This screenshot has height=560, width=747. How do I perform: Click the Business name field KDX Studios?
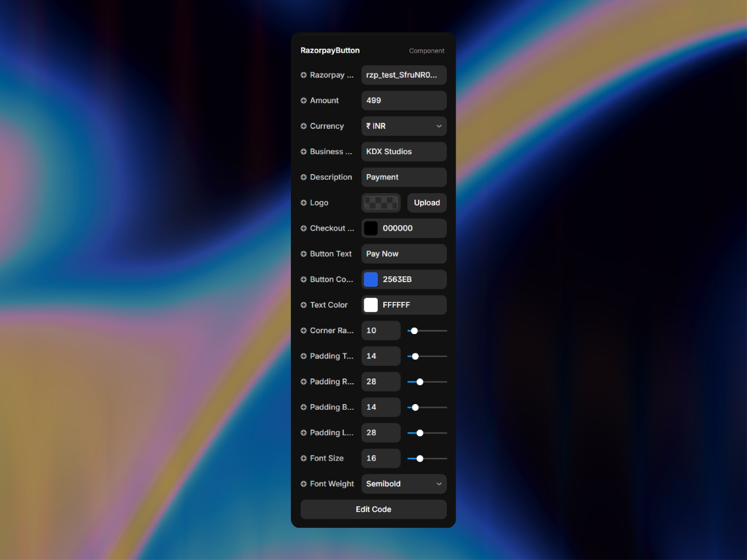pos(404,152)
